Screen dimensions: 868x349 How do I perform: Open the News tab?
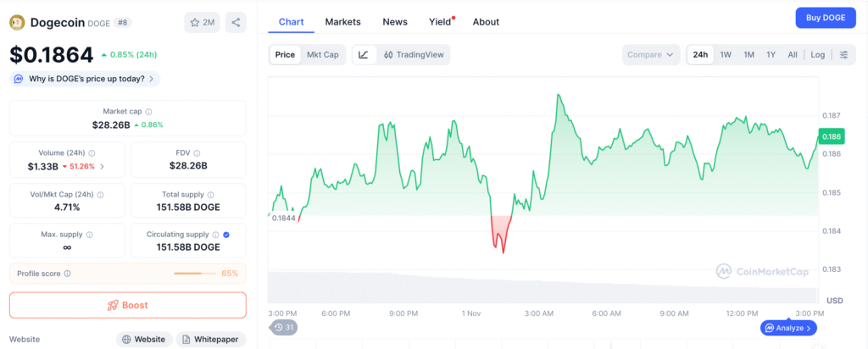[x=394, y=21]
